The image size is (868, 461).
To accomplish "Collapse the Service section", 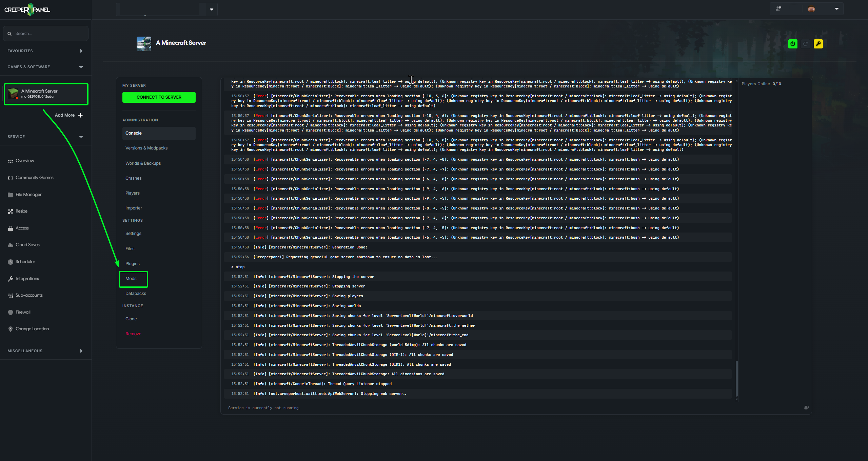I will pyautogui.click(x=45, y=137).
